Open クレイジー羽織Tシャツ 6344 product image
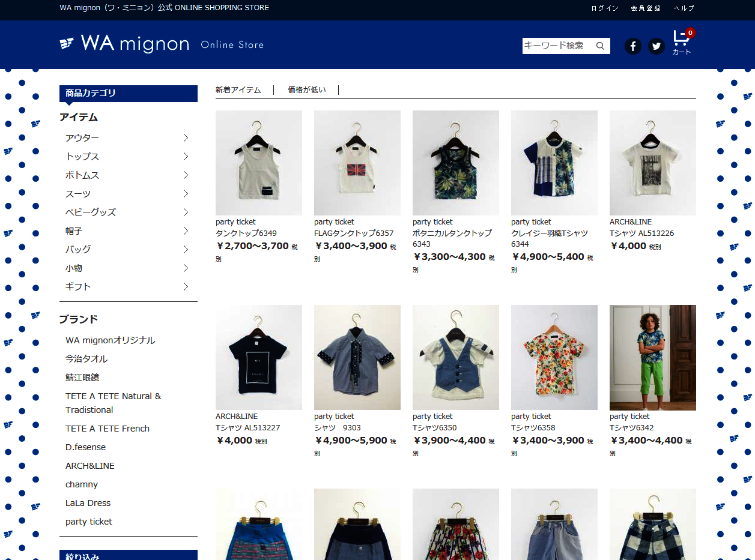The height and width of the screenshot is (560, 755). click(x=554, y=163)
